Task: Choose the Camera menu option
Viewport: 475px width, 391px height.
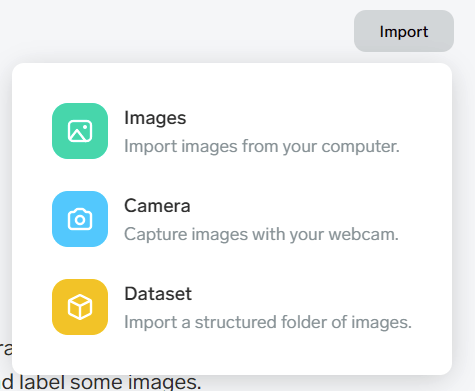Action: (232, 219)
